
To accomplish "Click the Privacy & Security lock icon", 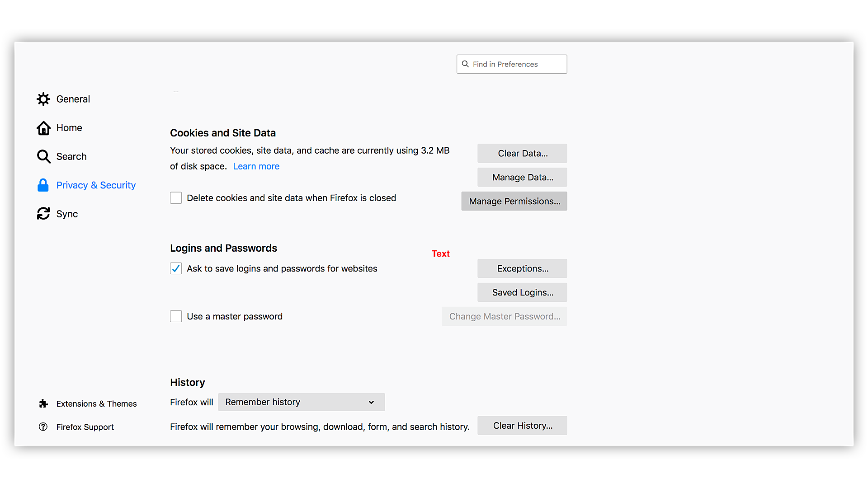I will coord(43,185).
